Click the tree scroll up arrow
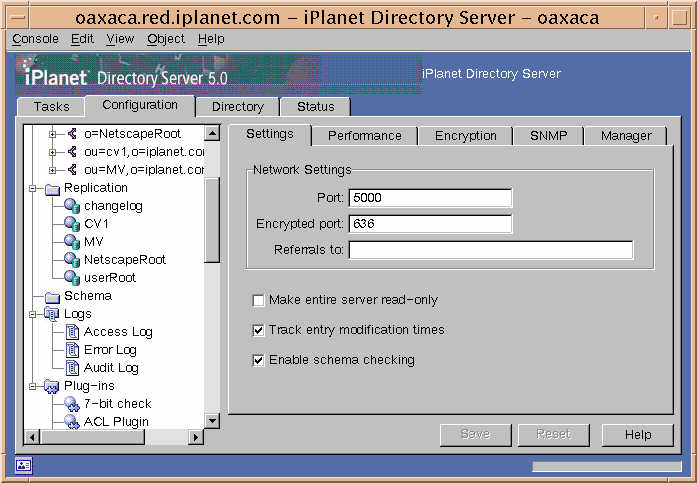697x483 pixels. 212,133
